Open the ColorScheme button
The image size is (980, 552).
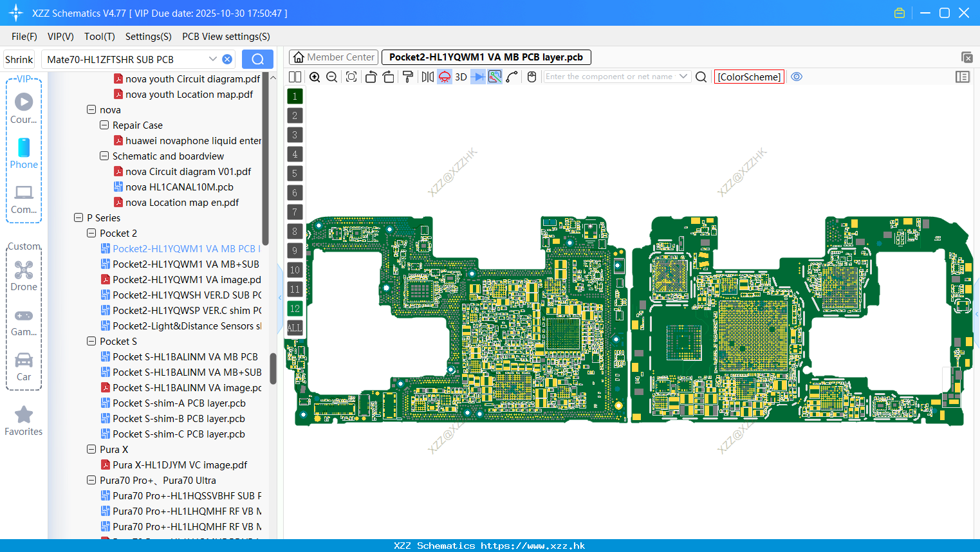click(749, 77)
